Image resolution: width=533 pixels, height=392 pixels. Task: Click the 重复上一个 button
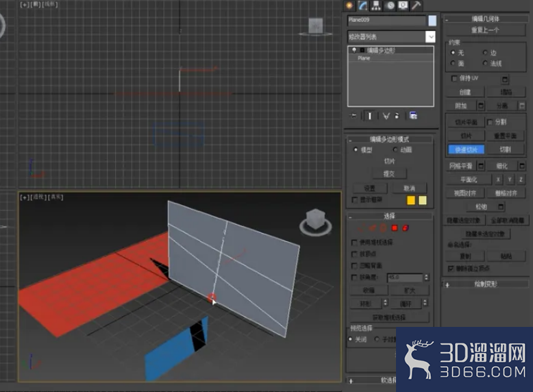pyautogui.click(x=485, y=30)
